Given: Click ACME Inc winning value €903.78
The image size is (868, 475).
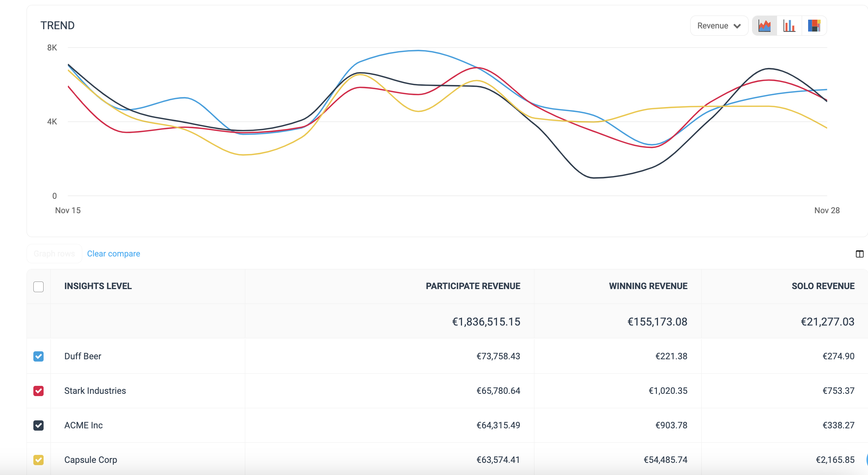Looking at the screenshot, I should click(671, 425).
